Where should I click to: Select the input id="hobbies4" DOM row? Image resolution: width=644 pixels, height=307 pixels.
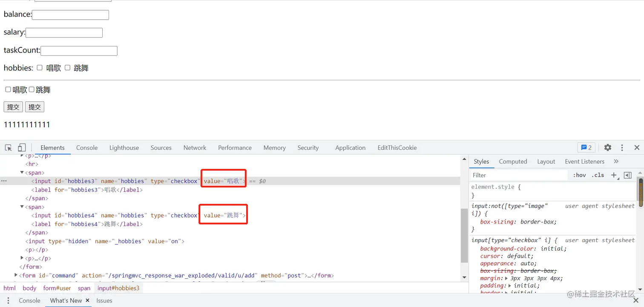coord(230,215)
